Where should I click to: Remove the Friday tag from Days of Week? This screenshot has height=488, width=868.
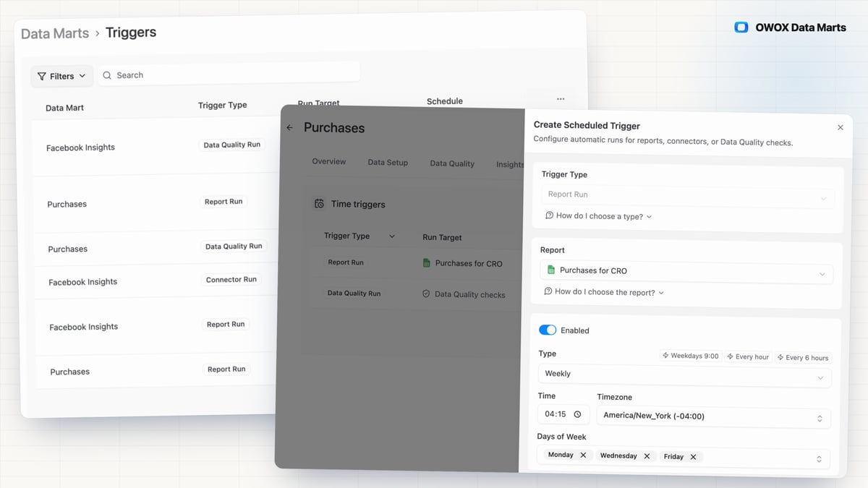[x=693, y=457]
